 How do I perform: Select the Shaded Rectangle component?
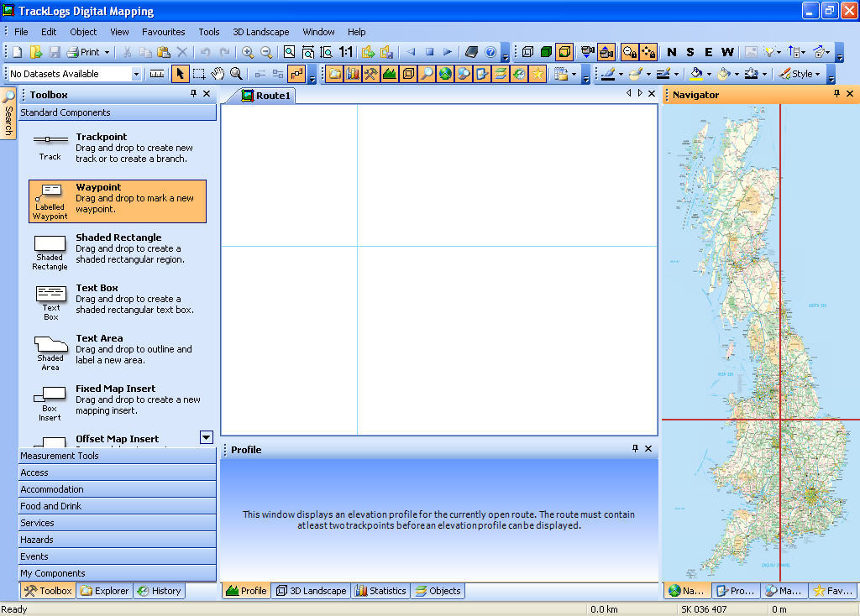118,252
